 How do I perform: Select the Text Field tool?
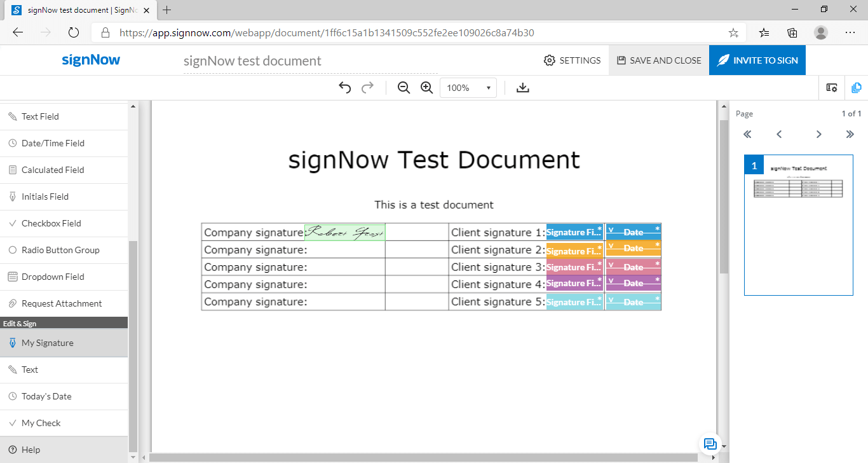[41, 116]
